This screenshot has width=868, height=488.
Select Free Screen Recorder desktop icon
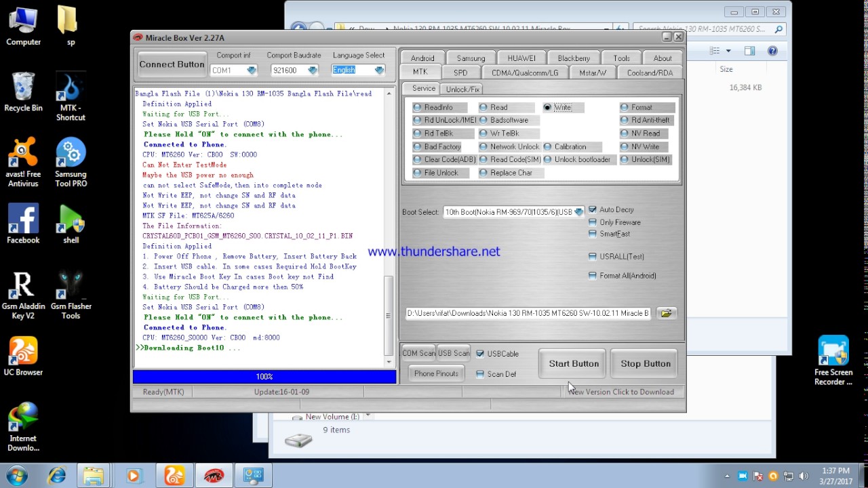(833, 361)
